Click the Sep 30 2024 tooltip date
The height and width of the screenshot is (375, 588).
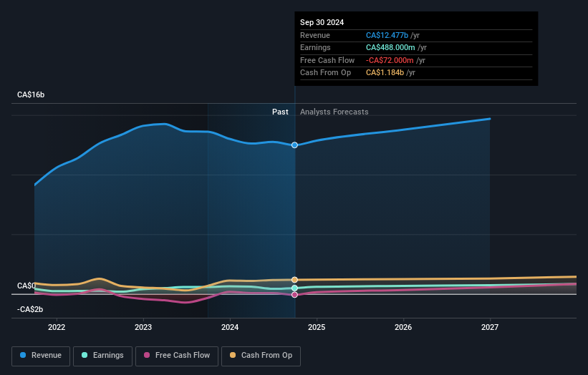tap(322, 22)
